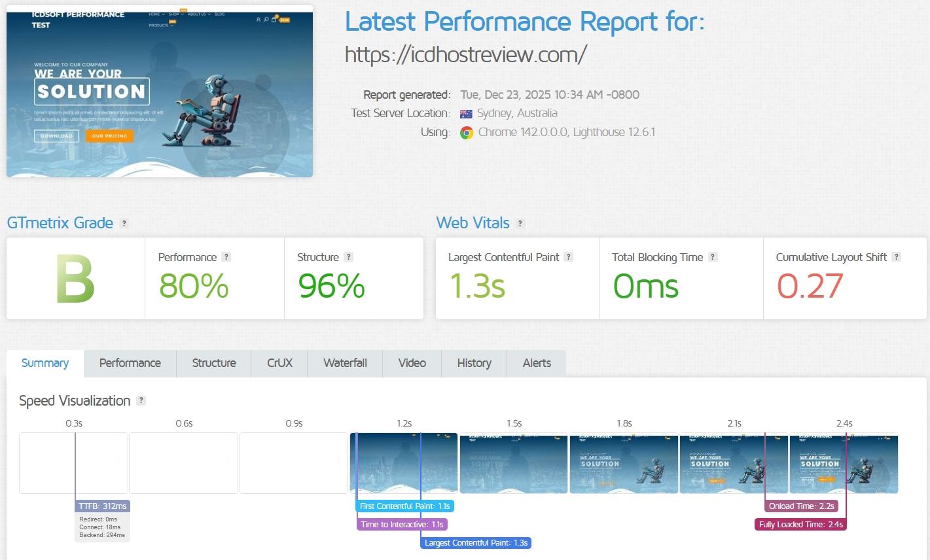930x560 pixels.
Task: Click the Chrome browser icon
Action: tap(467, 132)
